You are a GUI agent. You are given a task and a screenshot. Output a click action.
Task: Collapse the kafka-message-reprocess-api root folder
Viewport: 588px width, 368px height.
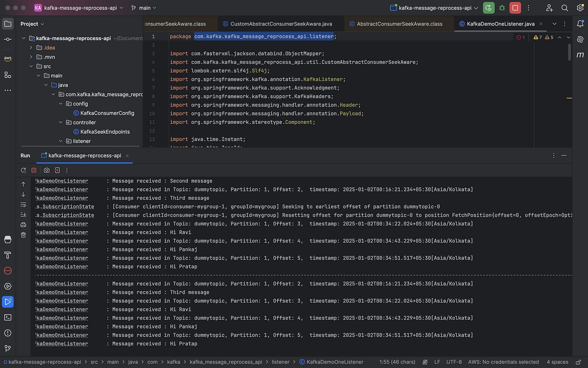(24, 38)
